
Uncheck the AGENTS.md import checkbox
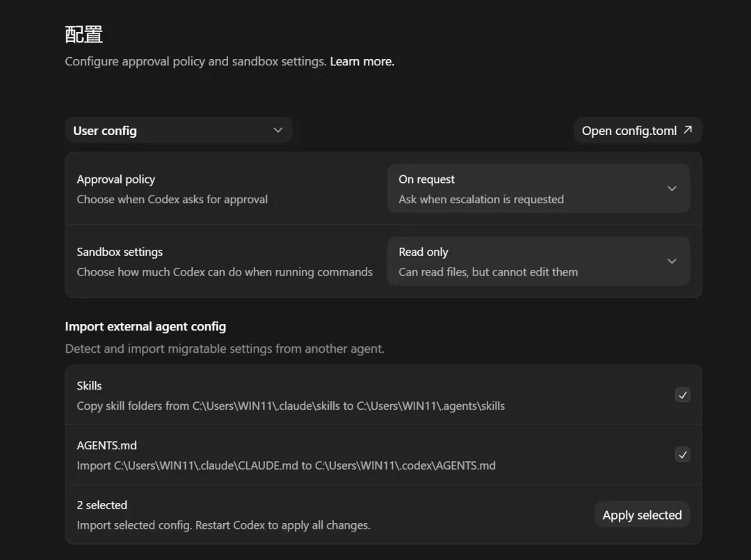pyautogui.click(x=683, y=455)
